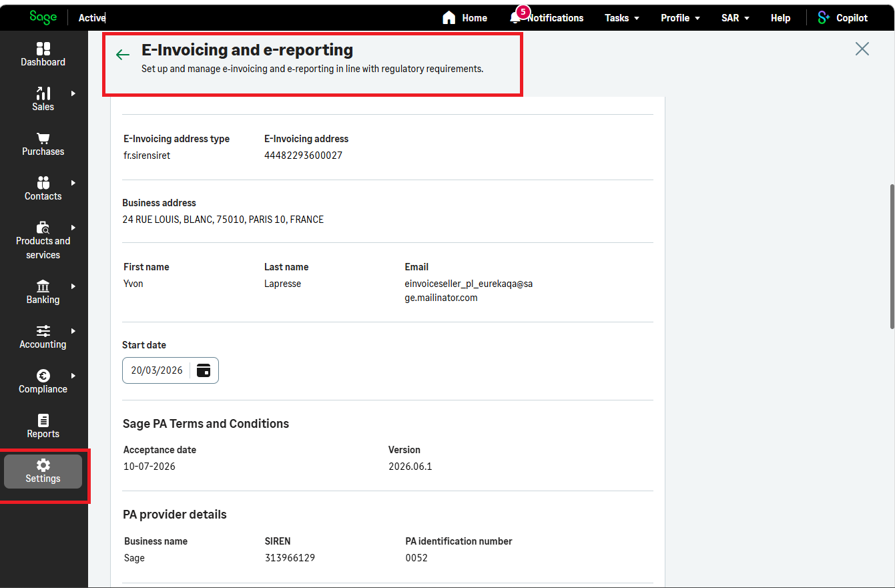Click the einvoiceseller email address
Viewport: 895px width, 588px height.
click(469, 291)
